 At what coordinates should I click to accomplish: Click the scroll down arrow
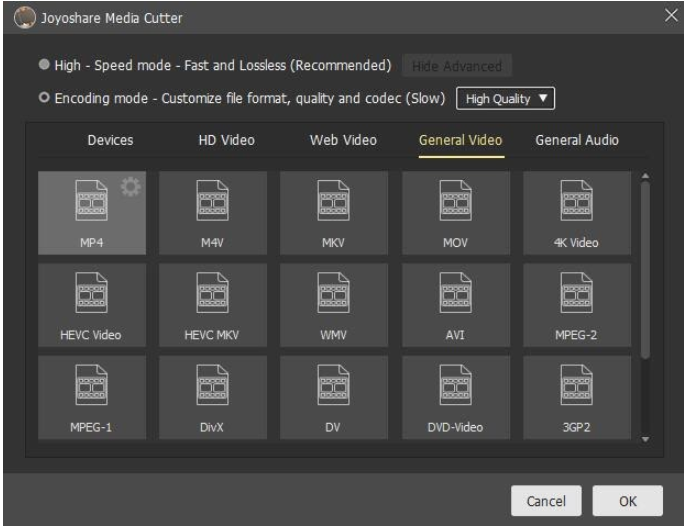[645, 439]
